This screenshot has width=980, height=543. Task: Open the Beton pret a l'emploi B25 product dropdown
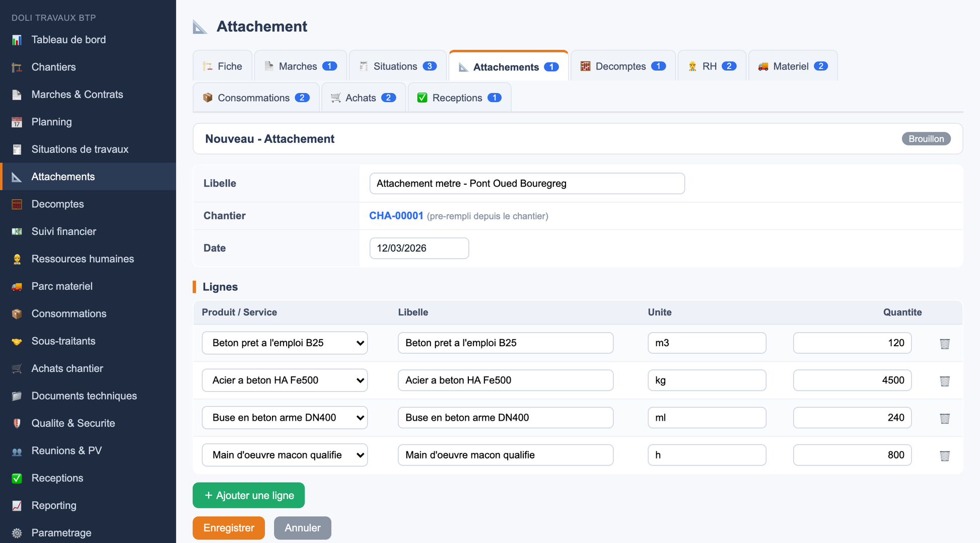(285, 343)
